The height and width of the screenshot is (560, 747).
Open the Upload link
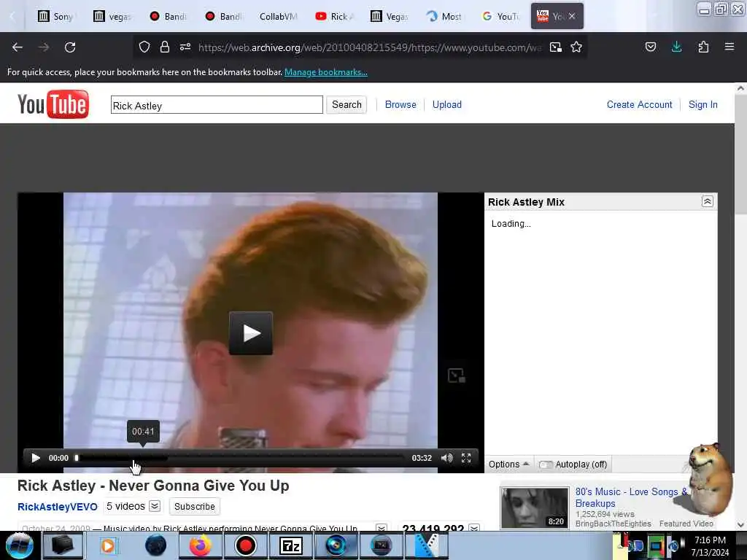[x=447, y=105]
